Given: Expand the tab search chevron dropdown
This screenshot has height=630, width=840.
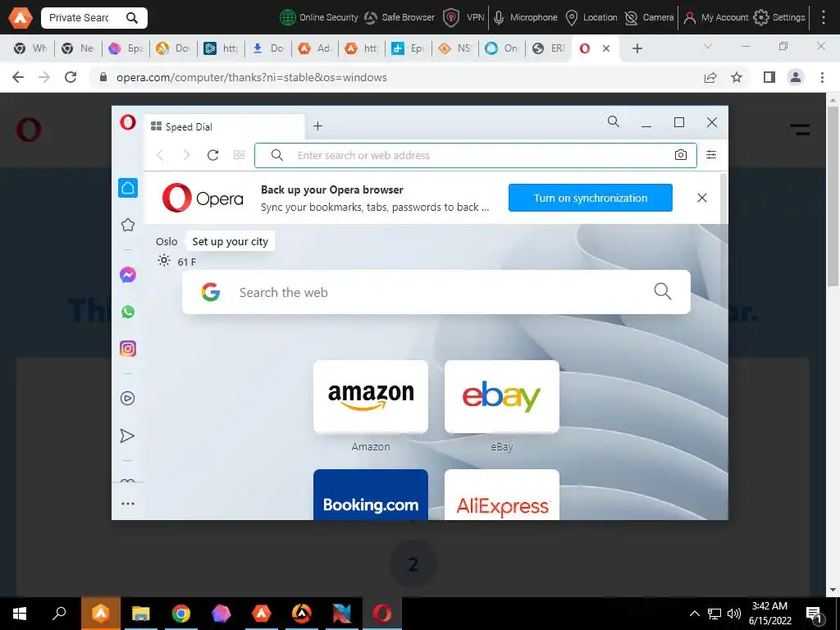Looking at the screenshot, I should click(x=708, y=47).
